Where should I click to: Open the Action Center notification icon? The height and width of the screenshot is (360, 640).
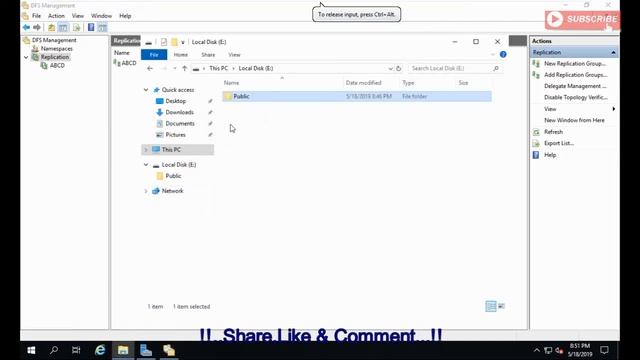pyautogui.click(x=604, y=350)
